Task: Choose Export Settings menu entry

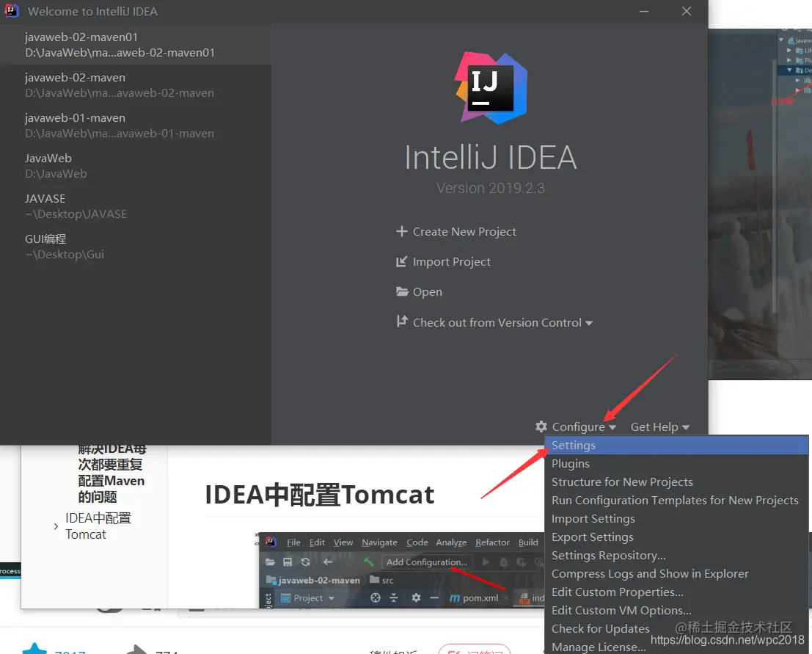Action: [676, 537]
